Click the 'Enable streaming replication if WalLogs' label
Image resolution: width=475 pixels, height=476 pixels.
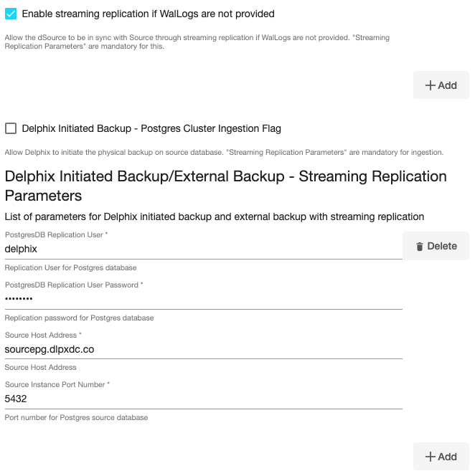pyautogui.click(x=148, y=14)
